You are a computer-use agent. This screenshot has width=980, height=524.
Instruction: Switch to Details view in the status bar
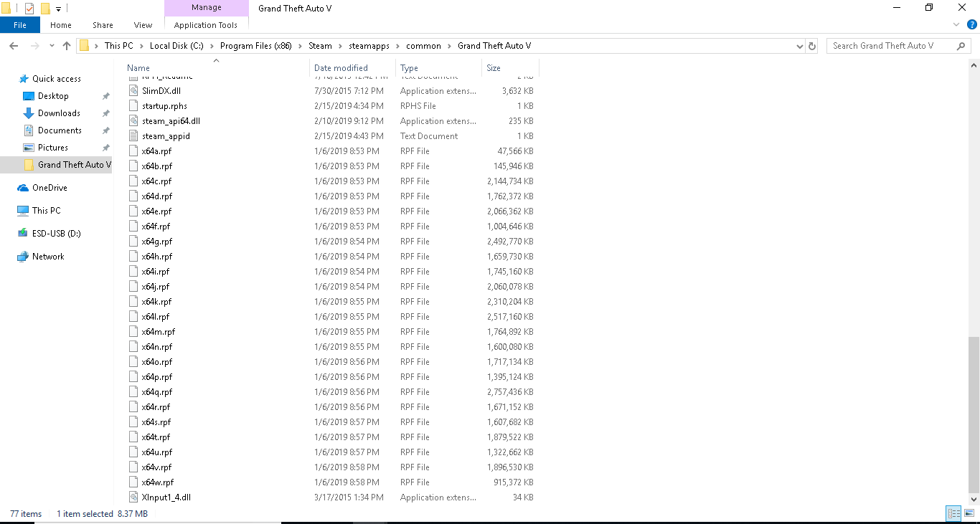[x=953, y=513]
